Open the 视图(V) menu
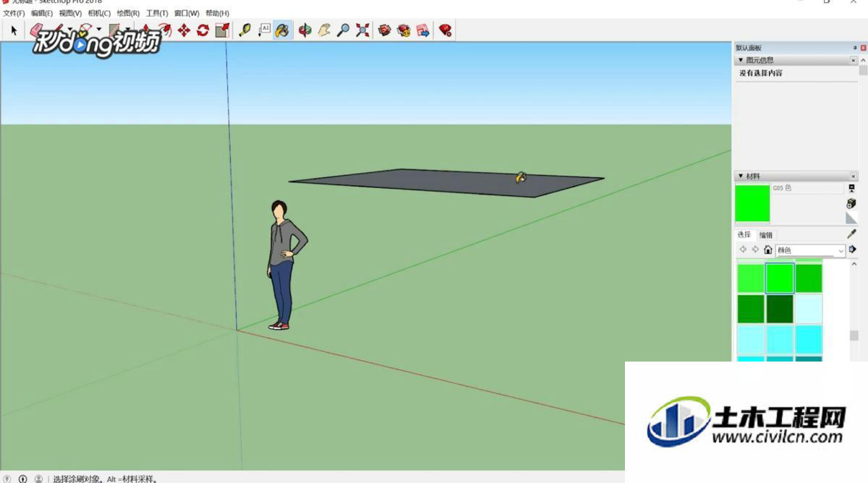868x483 pixels. point(70,13)
